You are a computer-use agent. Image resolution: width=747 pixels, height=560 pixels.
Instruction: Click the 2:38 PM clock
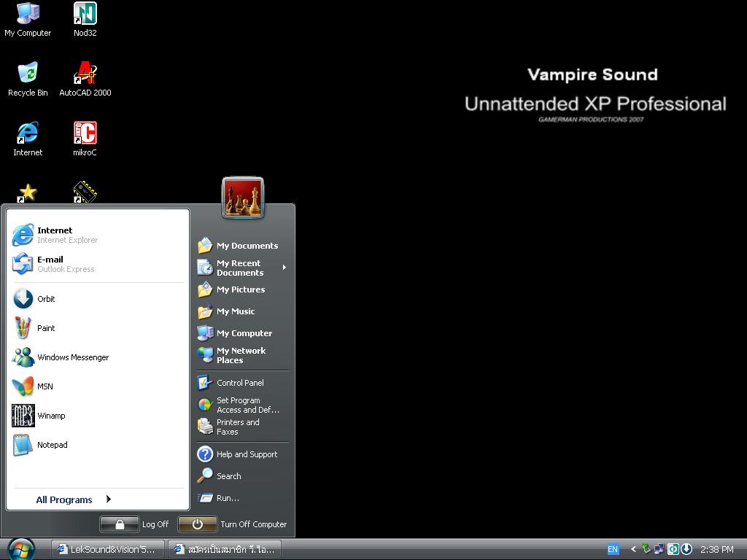click(x=716, y=550)
